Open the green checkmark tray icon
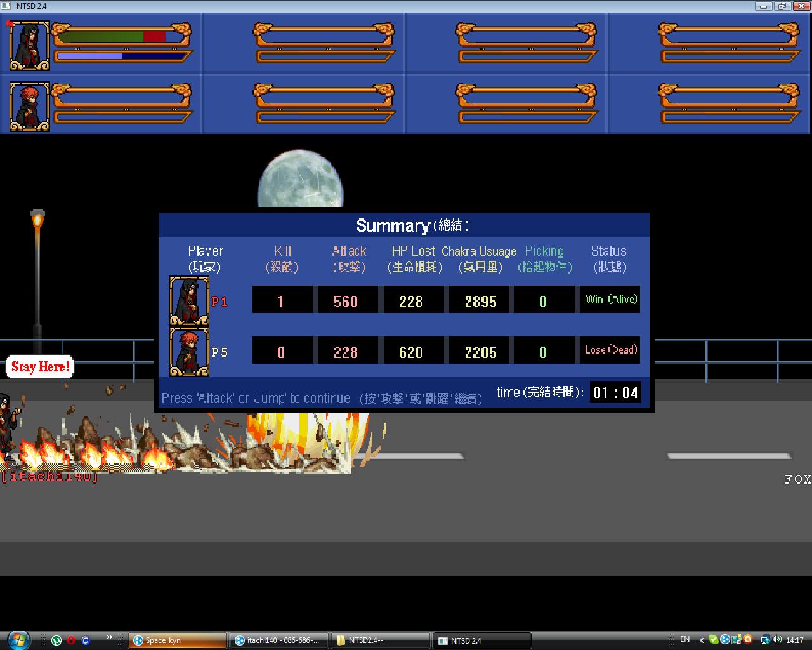Screen dimensions: 812x650 tap(714, 640)
